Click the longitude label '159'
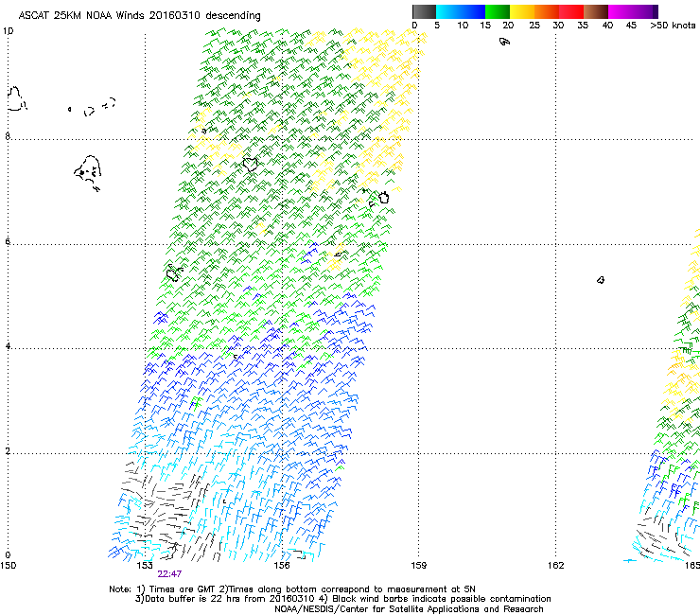Image resolution: width=700 pixels, height=615 pixels. tap(419, 566)
